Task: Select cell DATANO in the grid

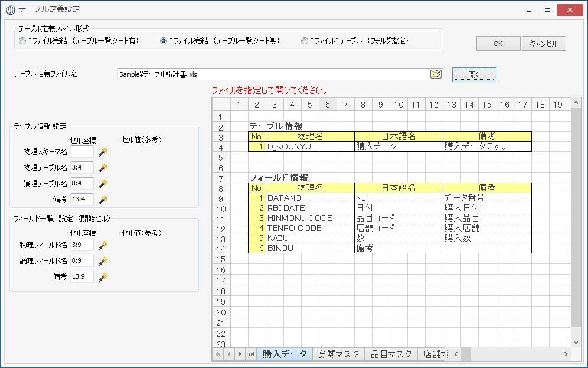Action: click(x=310, y=198)
